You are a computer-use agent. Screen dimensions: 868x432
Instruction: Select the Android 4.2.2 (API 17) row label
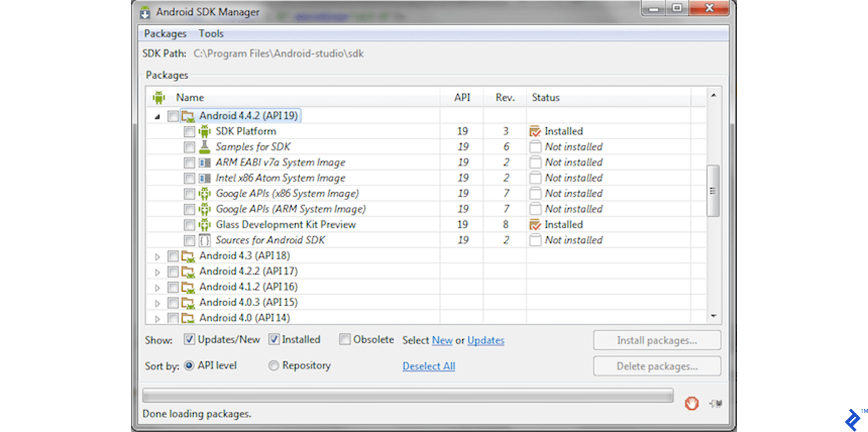tap(248, 272)
